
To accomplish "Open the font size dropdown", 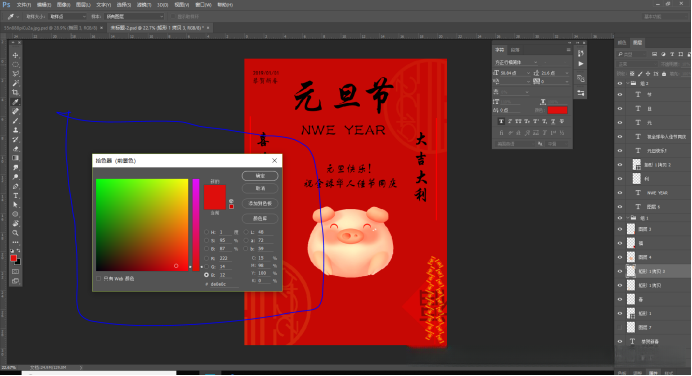I will 528,73.
